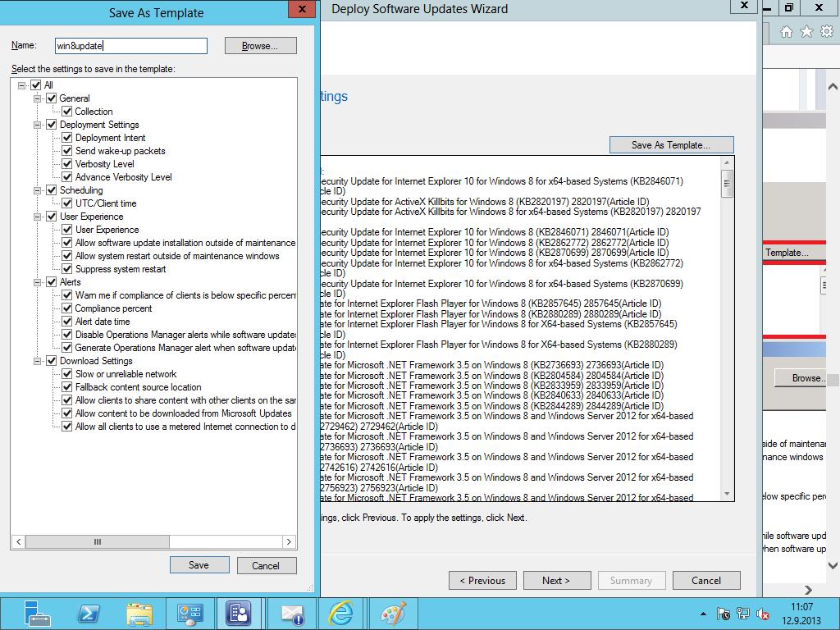Click Save As Template button in wizard

[671, 144]
